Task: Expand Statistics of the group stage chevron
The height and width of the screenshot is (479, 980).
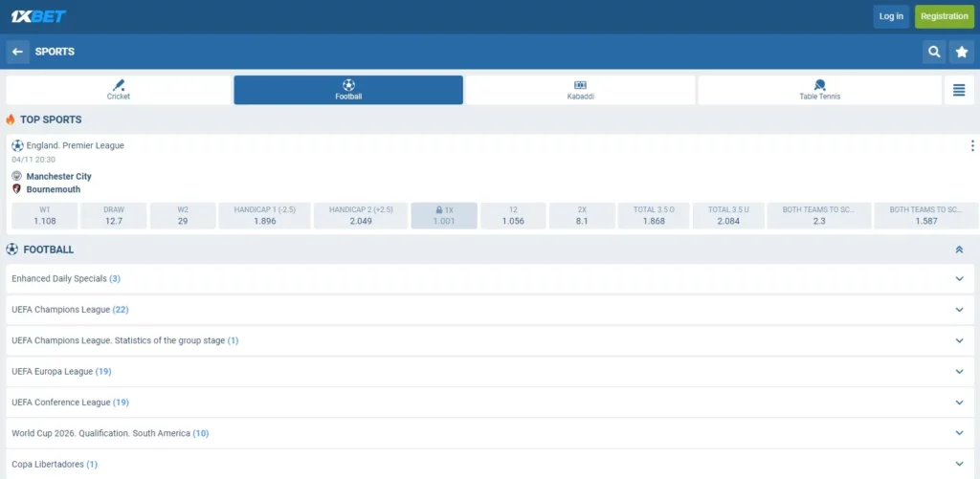Action: click(959, 340)
